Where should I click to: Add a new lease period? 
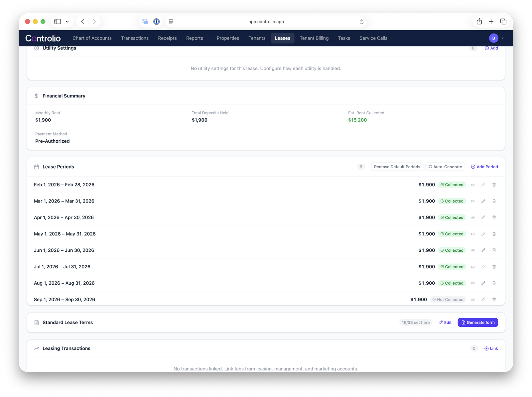pyautogui.click(x=484, y=167)
